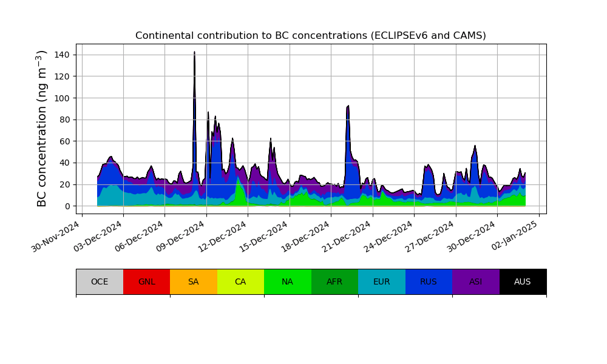The image size is (607, 364).
Task: Select the yellow-green CA legend swatch
Action: pyautogui.click(x=240, y=281)
